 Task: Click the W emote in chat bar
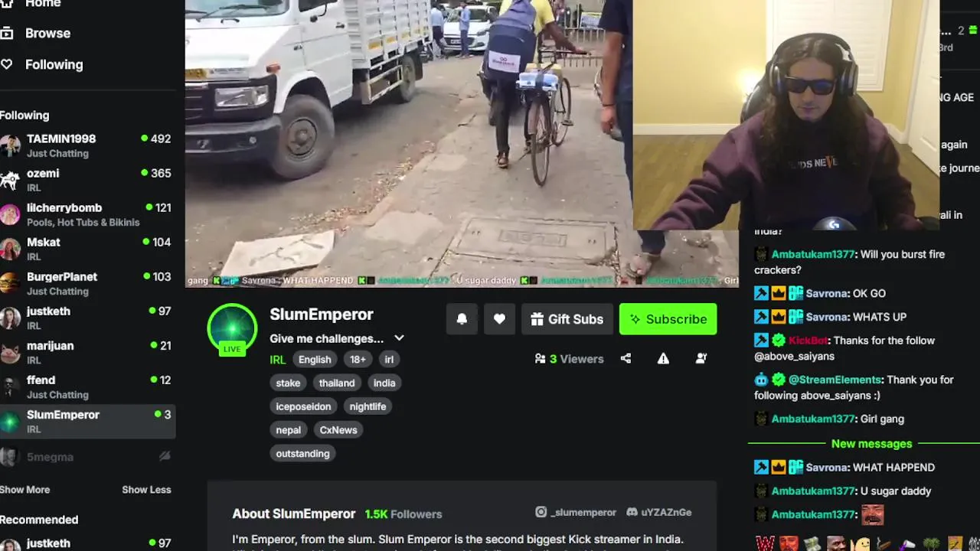click(765, 543)
